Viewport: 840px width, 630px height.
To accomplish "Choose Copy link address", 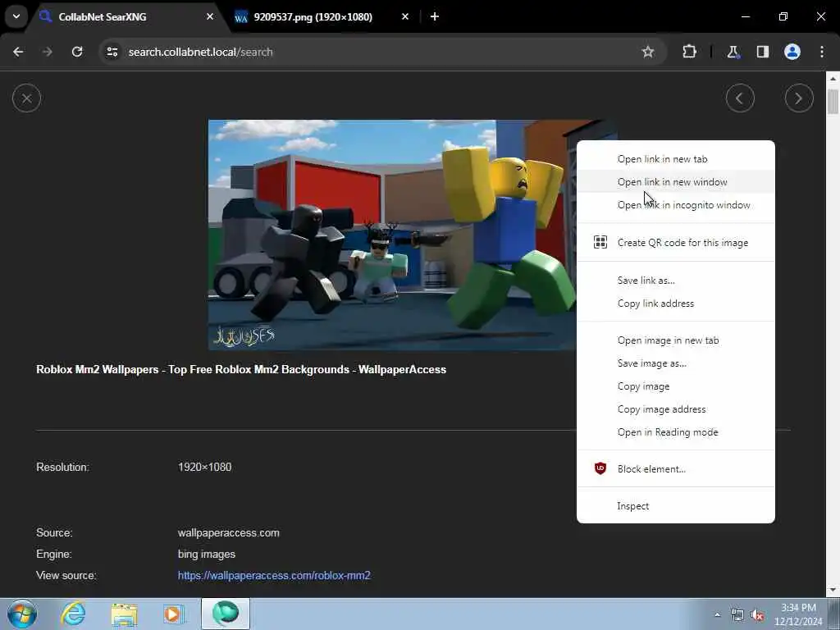I will pos(676,304).
